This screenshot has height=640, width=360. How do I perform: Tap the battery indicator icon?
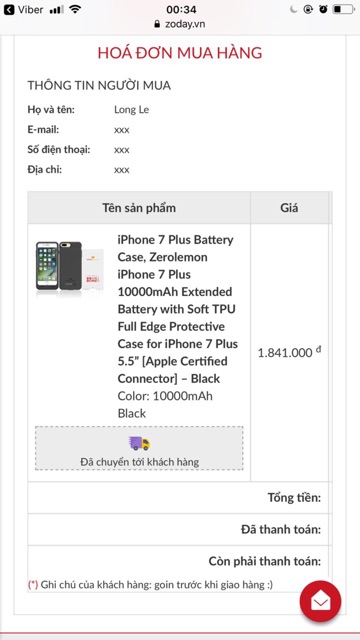pyautogui.click(x=343, y=9)
